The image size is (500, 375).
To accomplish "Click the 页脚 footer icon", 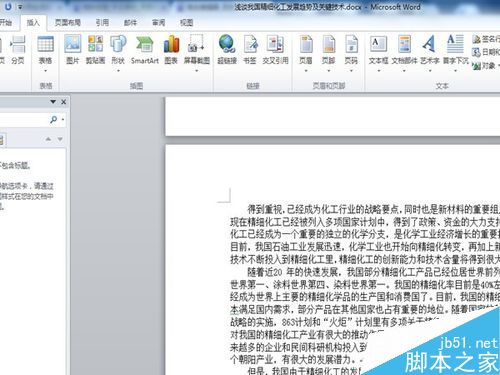I will pyautogui.click(x=329, y=44).
